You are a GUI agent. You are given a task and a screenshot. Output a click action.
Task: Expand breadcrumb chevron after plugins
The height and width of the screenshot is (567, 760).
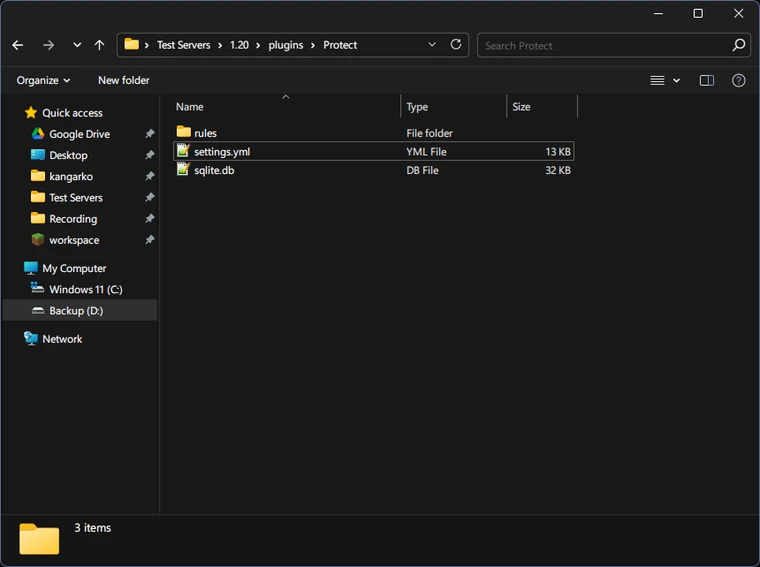tap(313, 46)
